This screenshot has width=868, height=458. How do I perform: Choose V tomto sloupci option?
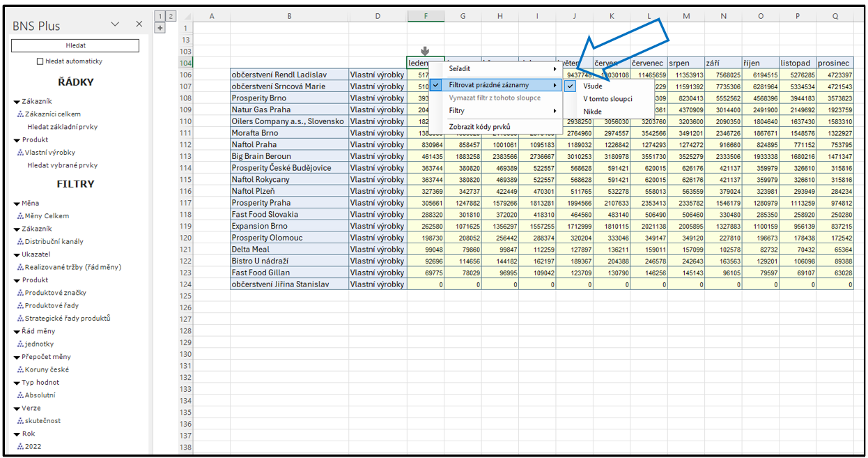coord(608,99)
